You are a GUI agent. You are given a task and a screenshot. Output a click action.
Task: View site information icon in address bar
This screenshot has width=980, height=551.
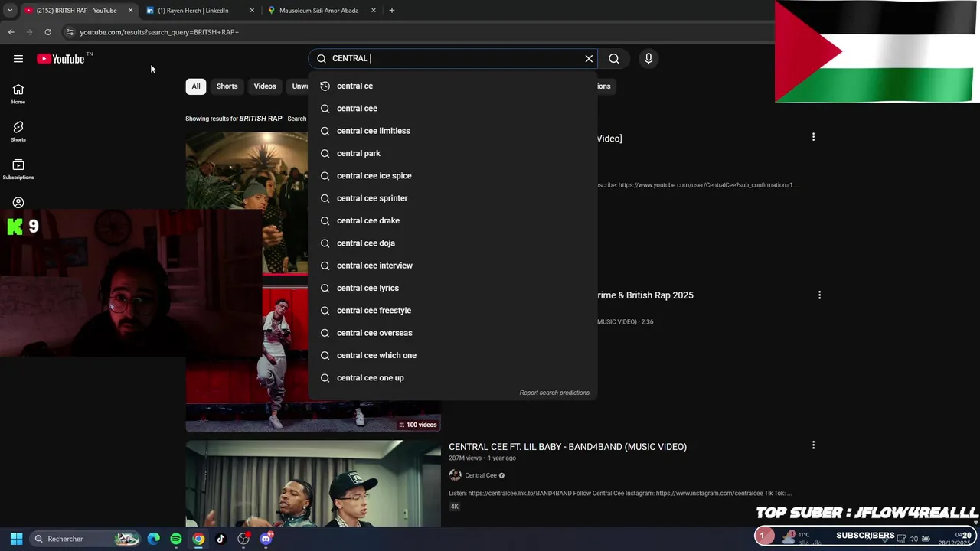(70, 32)
